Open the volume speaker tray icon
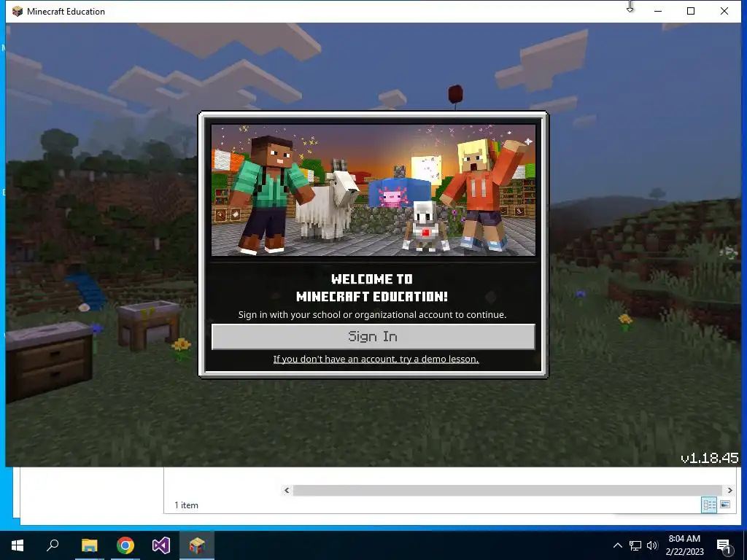The width and height of the screenshot is (747, 560). 652,545
